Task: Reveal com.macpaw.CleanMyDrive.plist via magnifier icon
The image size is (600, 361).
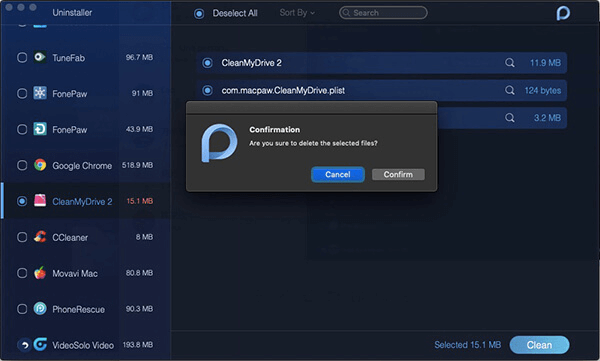Action: coord(509,90)
